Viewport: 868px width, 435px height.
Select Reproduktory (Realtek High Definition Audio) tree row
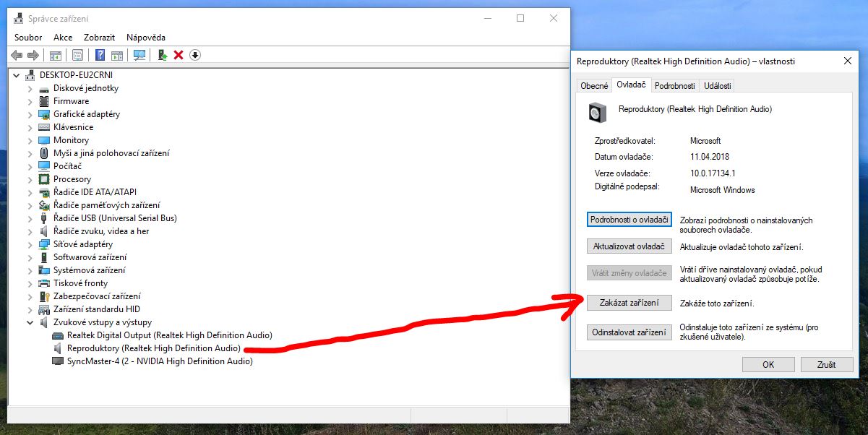pyautogui.click(x=147, y=348)
